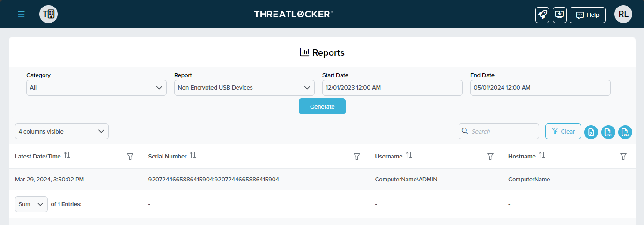Click the bar chart icon beside Reports

coord(304,52)
